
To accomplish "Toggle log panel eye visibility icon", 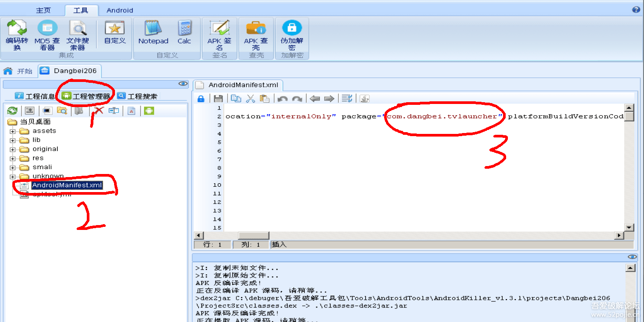I will click(x=633, y=257).
